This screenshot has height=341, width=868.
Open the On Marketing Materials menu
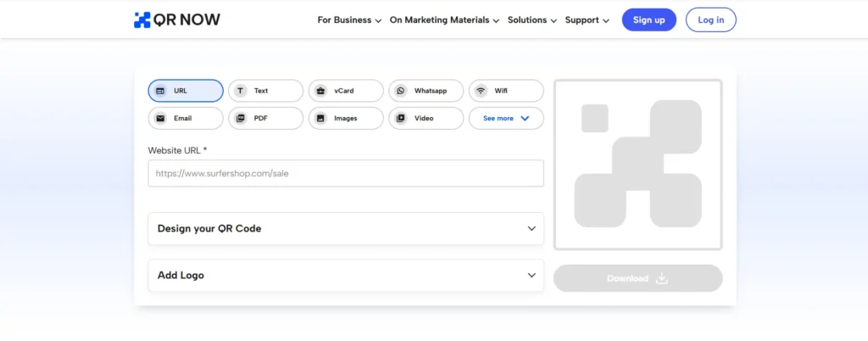(444, 20)
